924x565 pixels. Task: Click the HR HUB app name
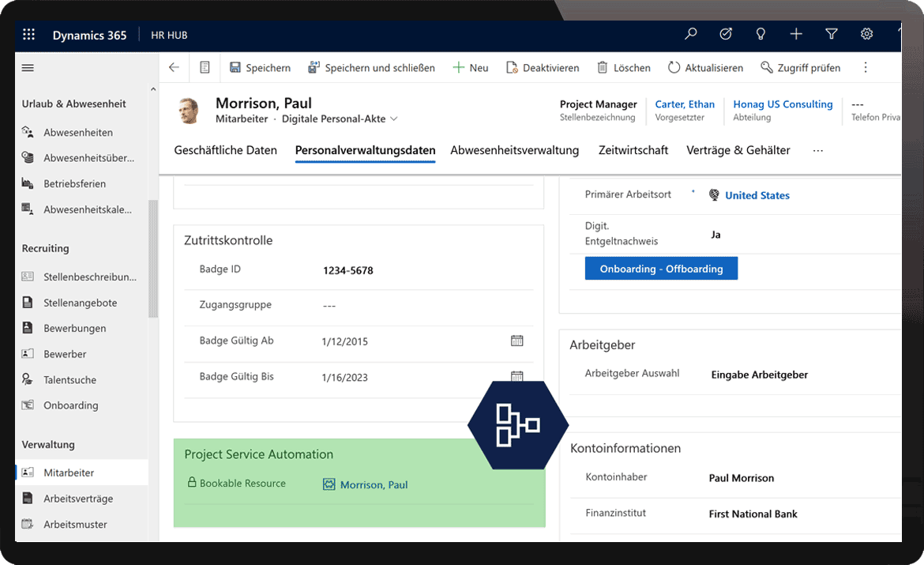click(x=169, y=36)
